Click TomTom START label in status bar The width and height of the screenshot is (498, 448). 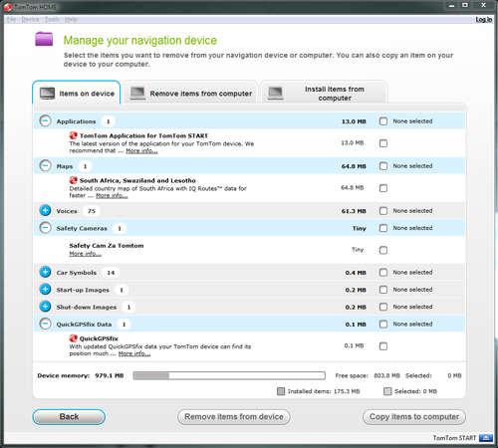(454, 438)
